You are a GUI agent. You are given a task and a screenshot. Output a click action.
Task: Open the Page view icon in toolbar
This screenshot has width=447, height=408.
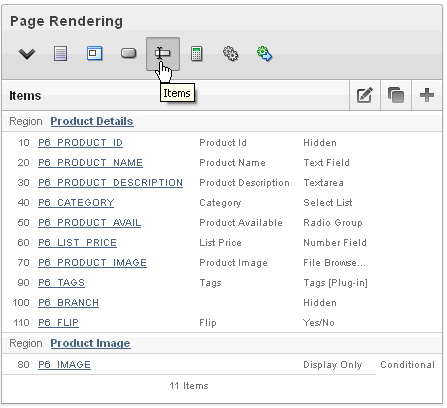tap(60, 54)
